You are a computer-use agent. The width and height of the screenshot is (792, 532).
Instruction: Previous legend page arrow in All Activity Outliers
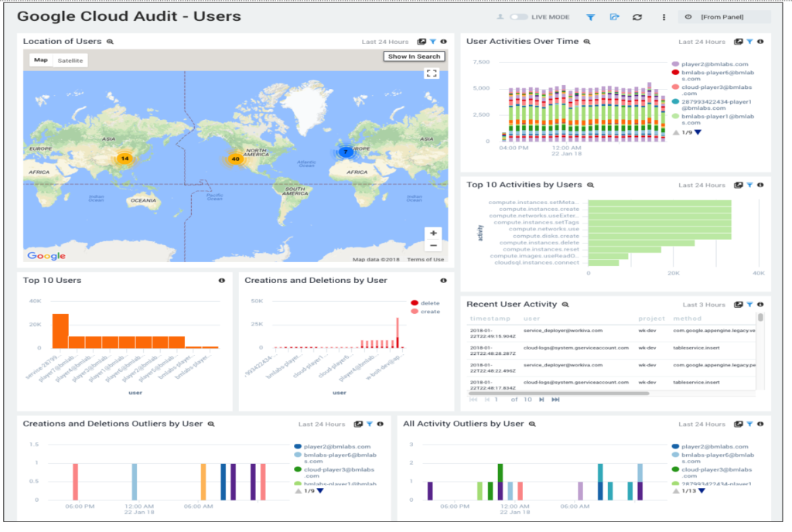(676, 491)
